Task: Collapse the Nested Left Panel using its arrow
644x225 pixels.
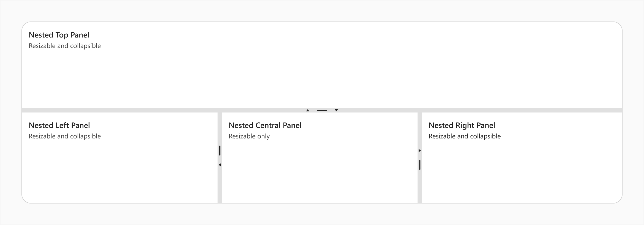Action: [x=220, y=165]
